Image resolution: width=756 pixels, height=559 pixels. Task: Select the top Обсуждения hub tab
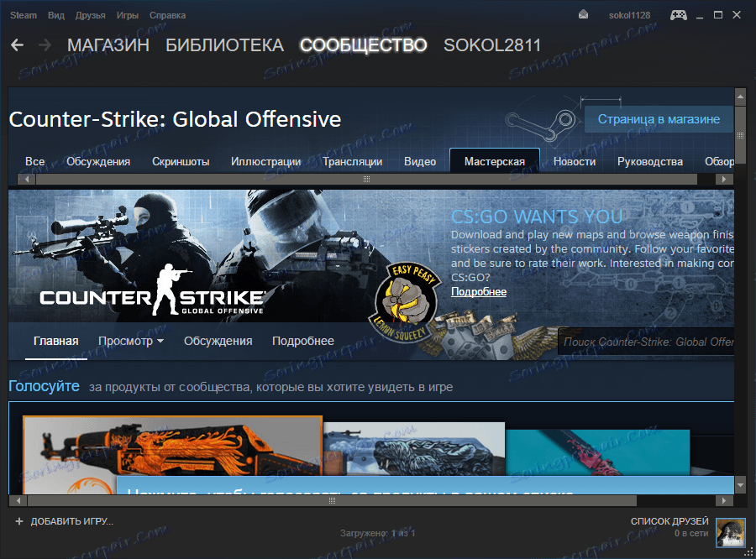tap(98, 161)
